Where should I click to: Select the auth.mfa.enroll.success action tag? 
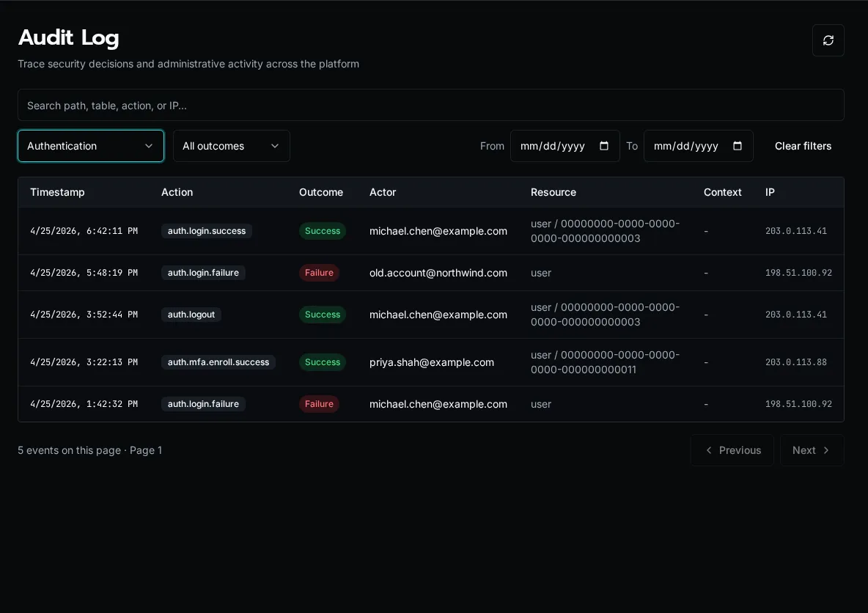point(218,362)
